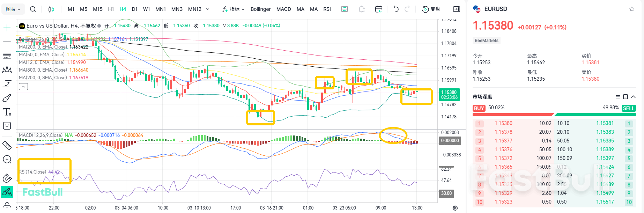Click the 买价 value 1.15381
Image resolution: width=644 pixels, height=213 pixels.
coord(590,63)
